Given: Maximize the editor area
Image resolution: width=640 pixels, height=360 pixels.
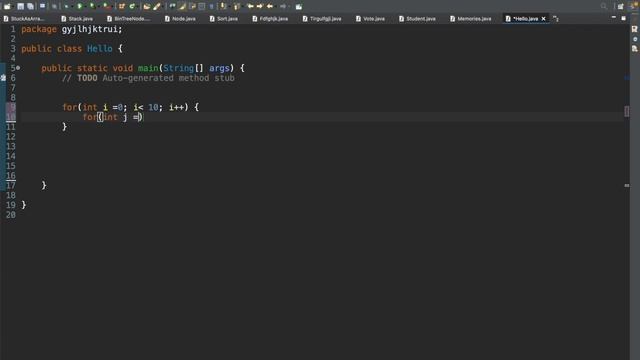Looking at the screenshot, I should (x=623, y=18).
